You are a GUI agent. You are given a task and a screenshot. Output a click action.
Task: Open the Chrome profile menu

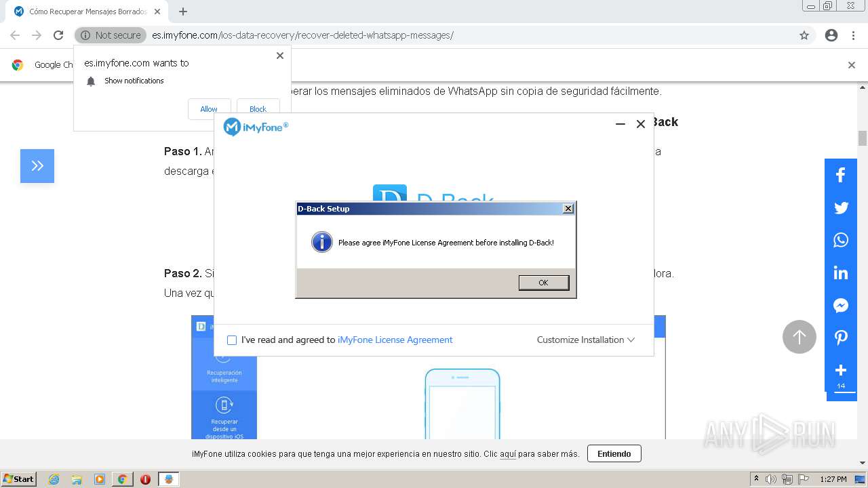click(831, 35)
